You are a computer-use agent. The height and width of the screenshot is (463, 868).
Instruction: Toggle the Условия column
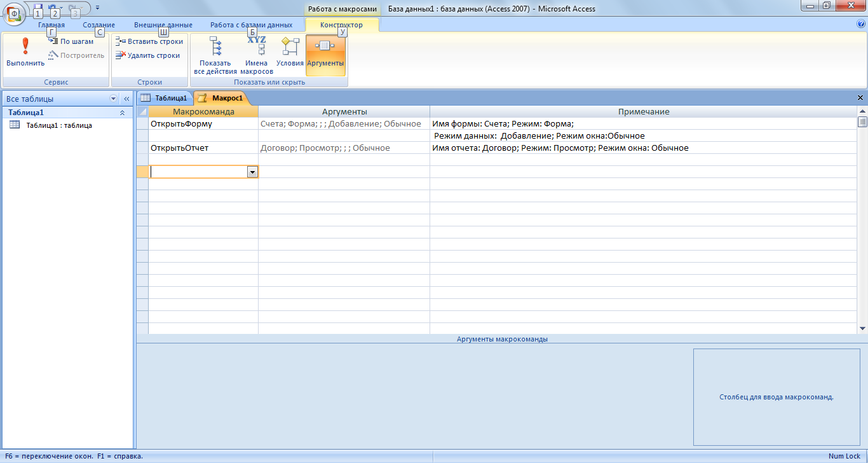pos(290,52)
